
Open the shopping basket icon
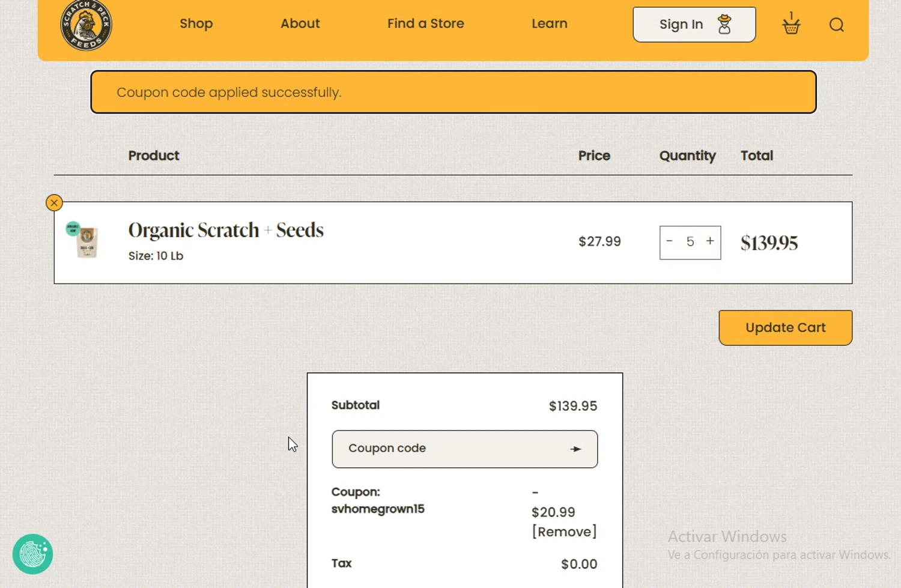[791, 24]
